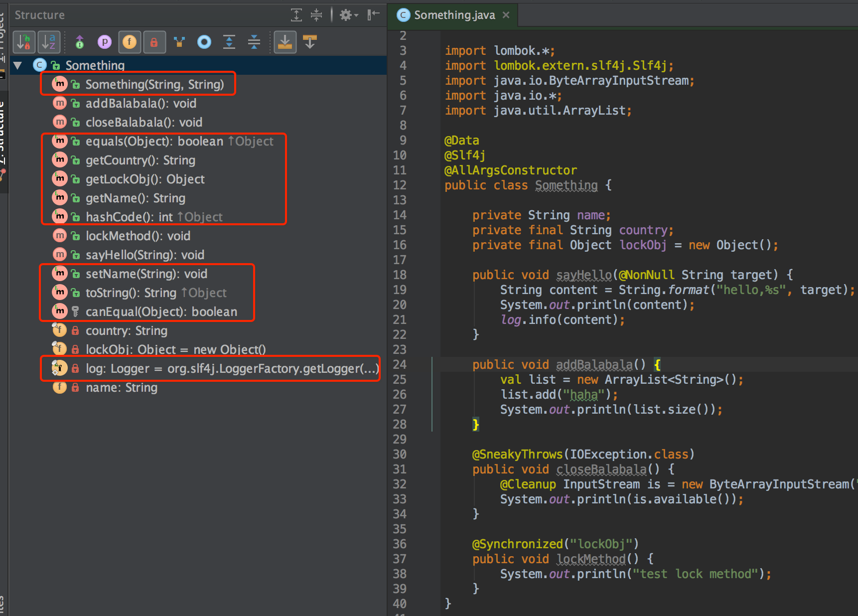858x616 pixels.
Task: Click the @AllArgsConstructor annotation in editor
Action: point(511,170)
